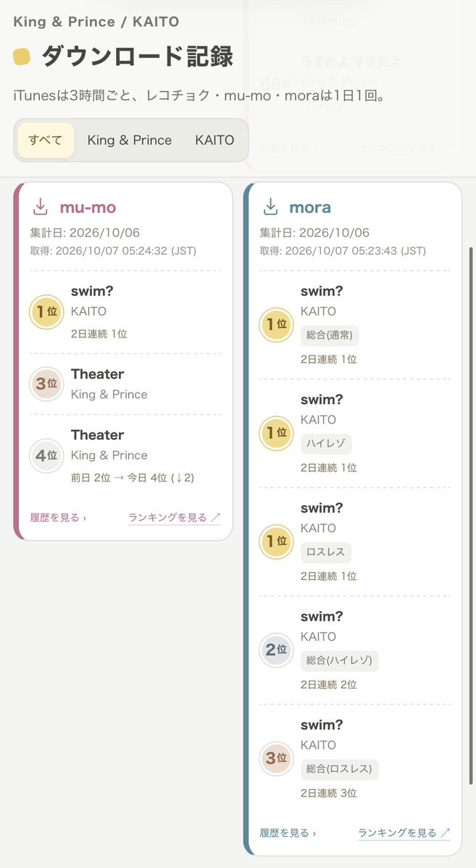Image resolution: width=476 pixels, height=868 pixels.
Task: Click the 総合(通常) tag under swim?
Action: (330, 335)
